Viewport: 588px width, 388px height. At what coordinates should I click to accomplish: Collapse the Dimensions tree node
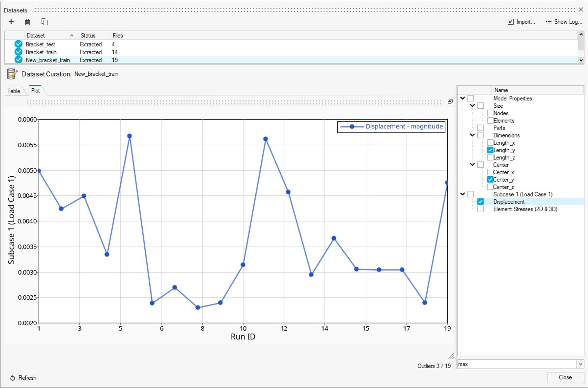coord(472,135)
